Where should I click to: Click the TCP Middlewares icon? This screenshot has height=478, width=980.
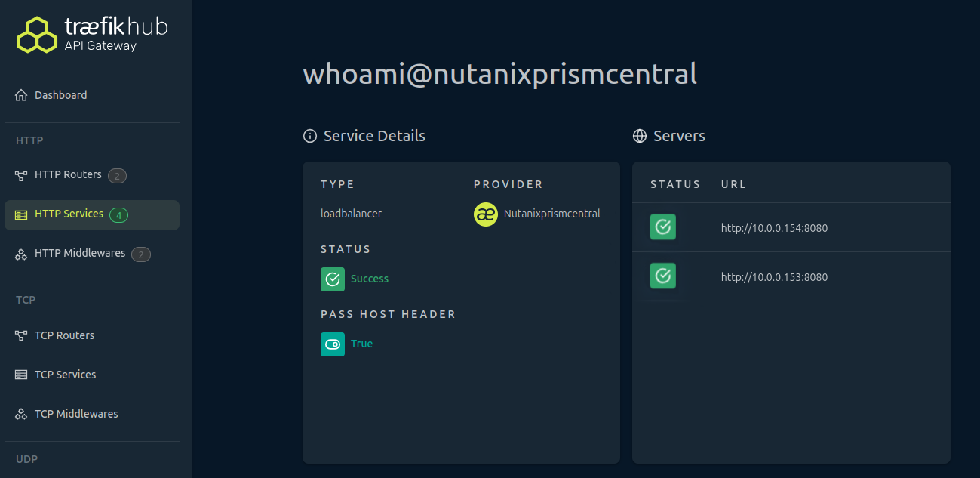click(x=20, y=413)
